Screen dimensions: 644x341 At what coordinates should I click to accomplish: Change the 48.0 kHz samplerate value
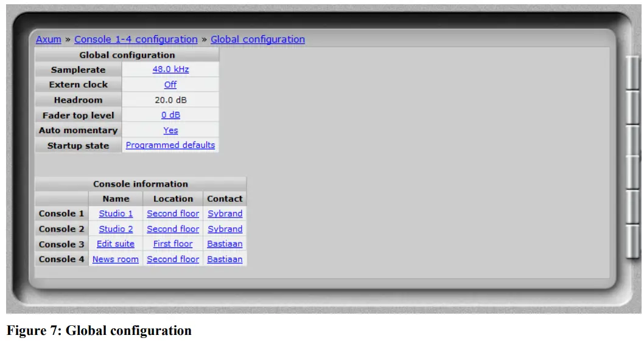point(170,70)
